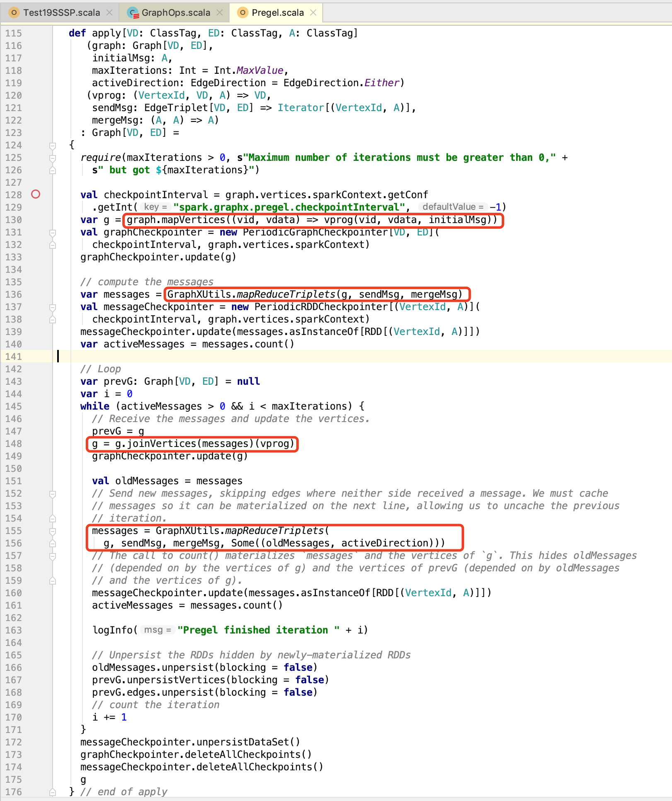
Task: Click the fold end marker at line 132
Action: 53,245
